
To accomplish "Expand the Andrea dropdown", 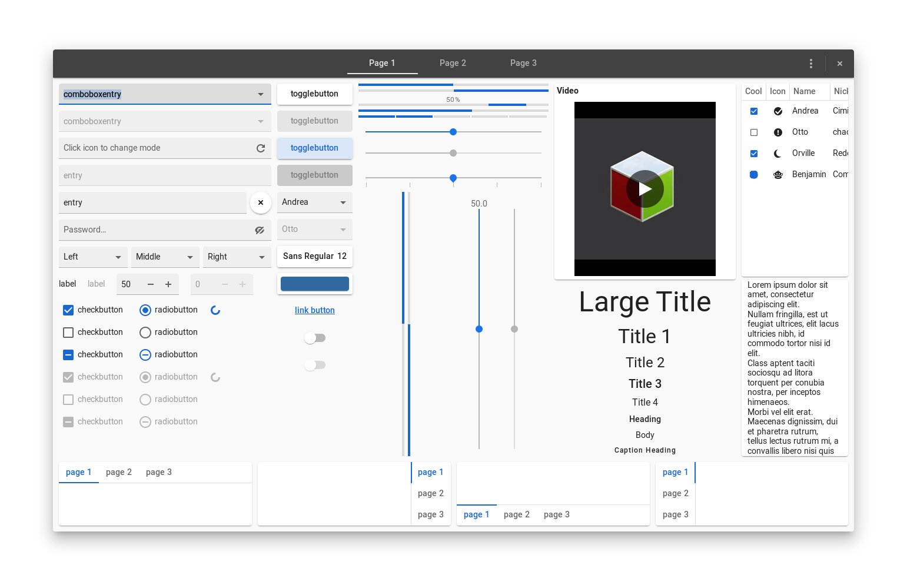I will point(343,202).
